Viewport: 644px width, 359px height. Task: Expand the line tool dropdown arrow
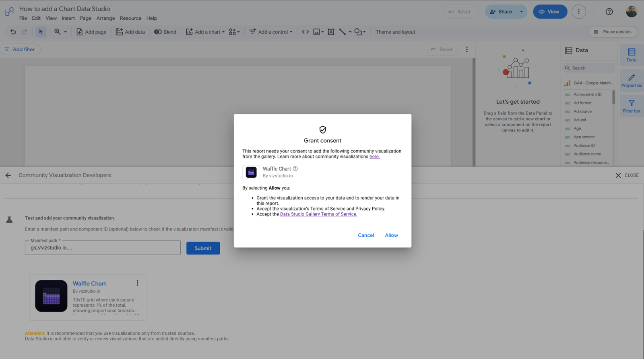pos(350,32)
